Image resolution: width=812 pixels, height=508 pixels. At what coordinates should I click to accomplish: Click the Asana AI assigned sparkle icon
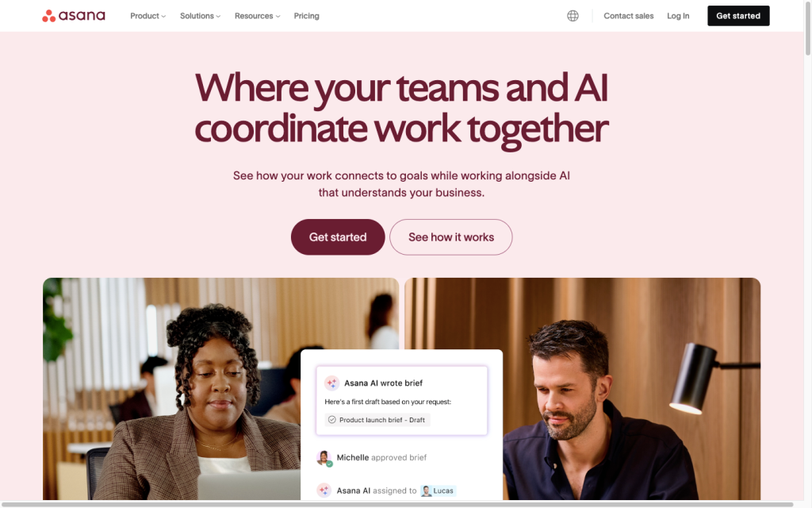tap(324, 491)
